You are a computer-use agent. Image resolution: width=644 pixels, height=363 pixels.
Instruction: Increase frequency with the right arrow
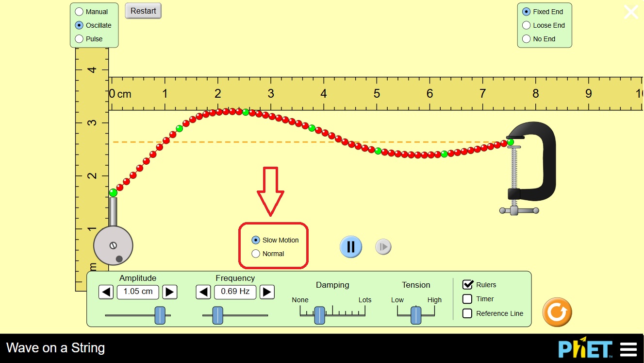click(267, 292)
